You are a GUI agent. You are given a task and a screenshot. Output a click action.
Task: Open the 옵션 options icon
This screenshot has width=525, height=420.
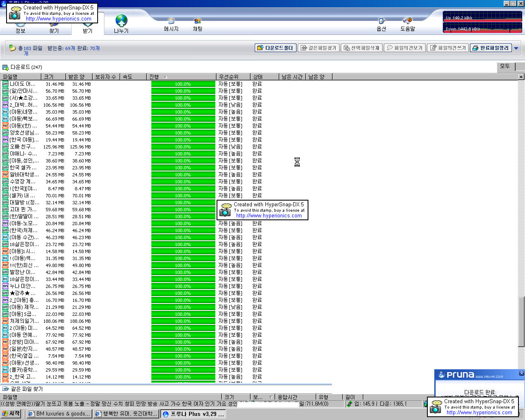click(x=381, y=21)
